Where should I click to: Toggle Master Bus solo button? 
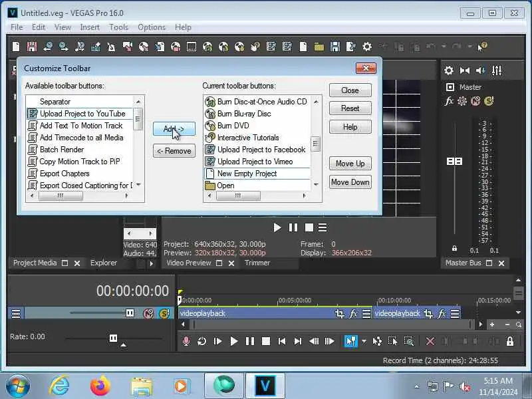pyautogui.click(x=489, y=101)
